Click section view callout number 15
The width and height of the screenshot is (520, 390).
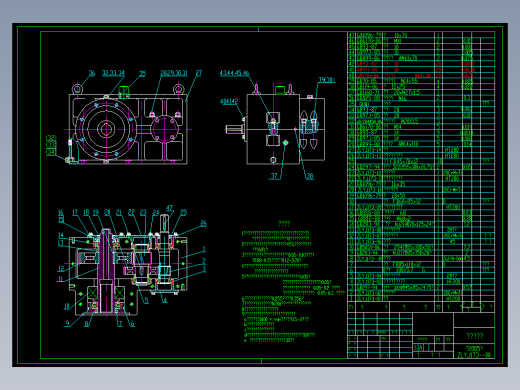[61, 220]
